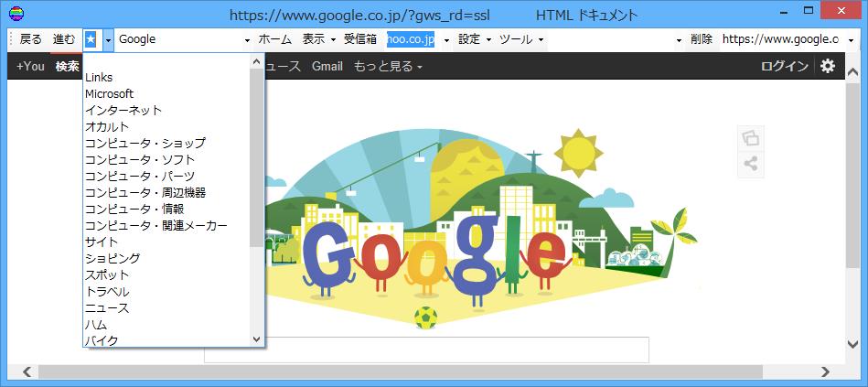This screenshot has width=868, height=387.
Task: Click the Google search input box
Action: (x=426, y=349)
